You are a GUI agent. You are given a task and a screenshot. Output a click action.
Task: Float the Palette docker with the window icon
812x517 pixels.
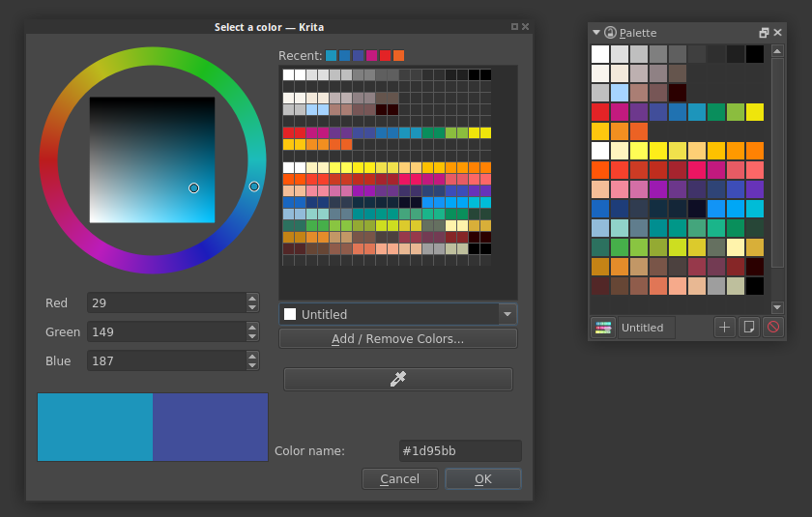click(x=764, y=33)
